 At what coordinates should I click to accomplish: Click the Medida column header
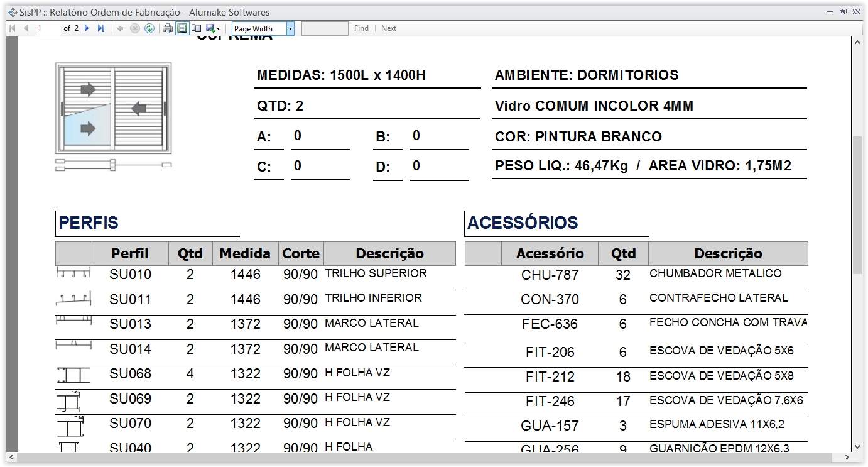[245, 253]
